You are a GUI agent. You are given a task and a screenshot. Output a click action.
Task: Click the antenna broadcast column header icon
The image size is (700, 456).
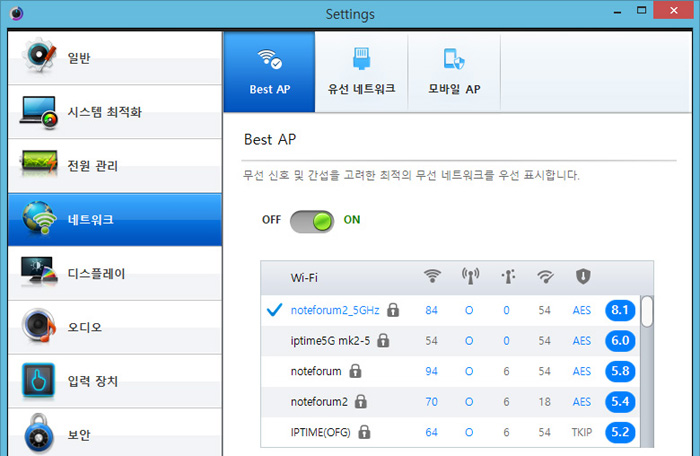(470, 276)
